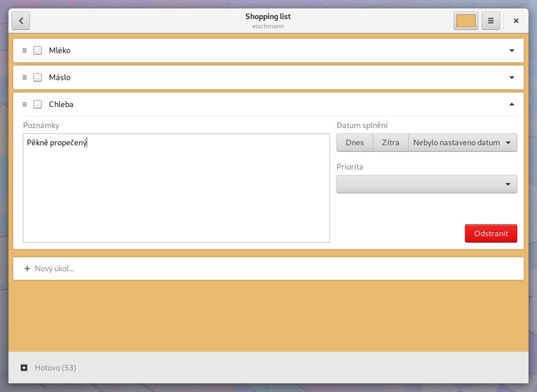Image resolution: width=537 pixels, height=392 pixels.
Task: Click the drag handle beside Máslo
Action: pos(25,77)
